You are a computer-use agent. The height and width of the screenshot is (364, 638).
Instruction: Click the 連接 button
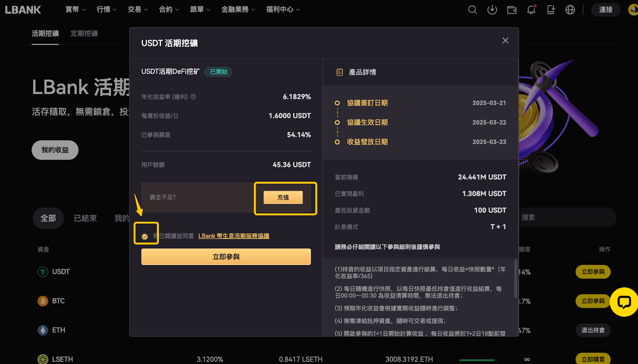point(605,10)
